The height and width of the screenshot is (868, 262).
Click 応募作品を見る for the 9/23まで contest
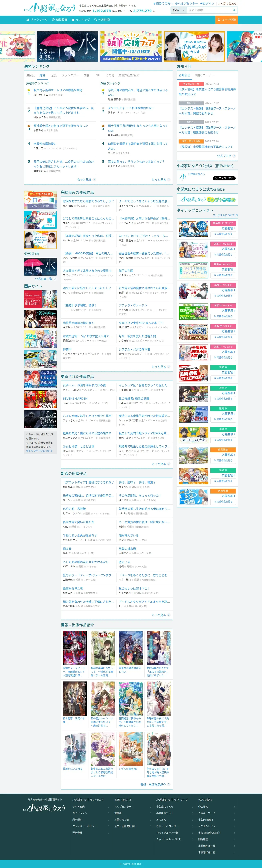point(223,254)
